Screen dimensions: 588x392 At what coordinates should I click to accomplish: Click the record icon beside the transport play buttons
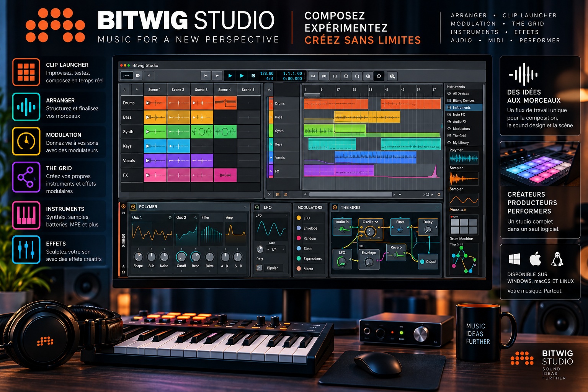253,76
